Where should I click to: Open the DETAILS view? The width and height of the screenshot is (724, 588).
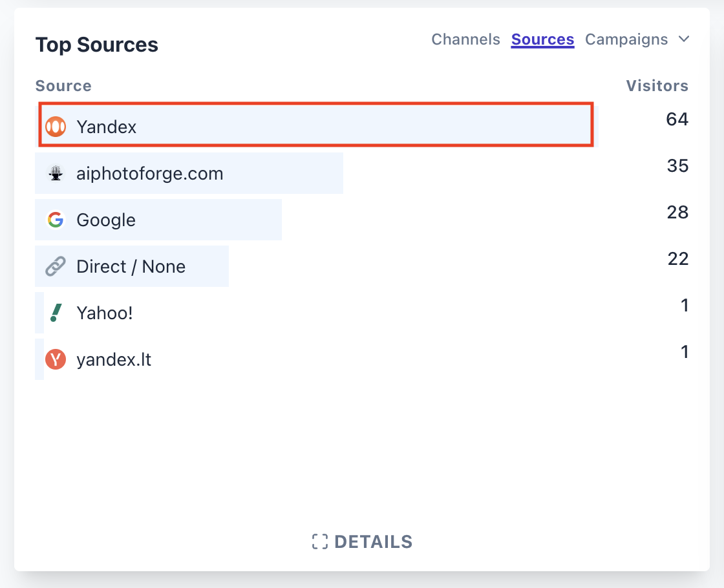[x=362, y=541]
